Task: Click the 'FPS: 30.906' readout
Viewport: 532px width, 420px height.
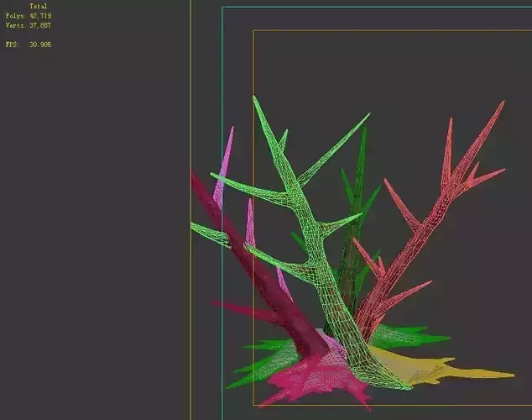Action: click(29, 45)
